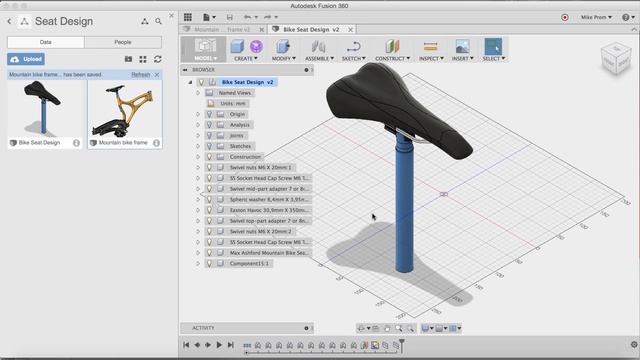Viewport: 640px width, 360px height.
Task: Expand the Sketches folder
Action: [x=198, y=146]
